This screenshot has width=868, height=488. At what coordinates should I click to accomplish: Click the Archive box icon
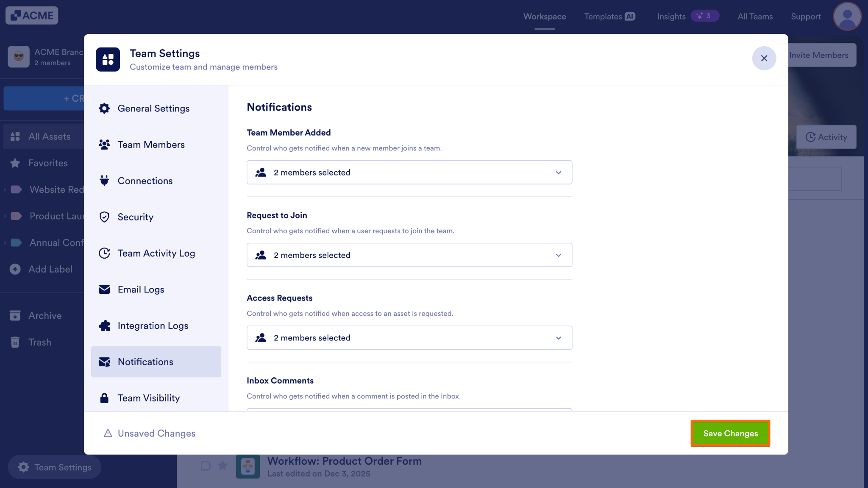coord(15,316)
